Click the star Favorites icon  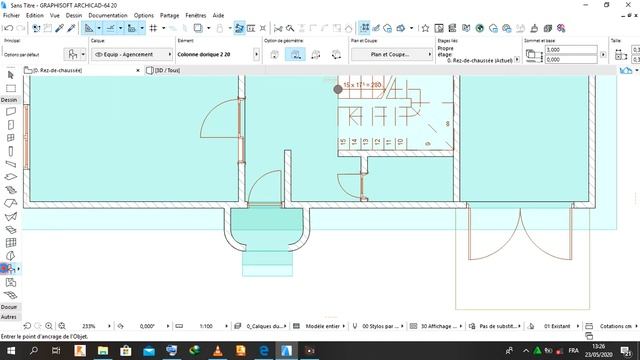425,28
